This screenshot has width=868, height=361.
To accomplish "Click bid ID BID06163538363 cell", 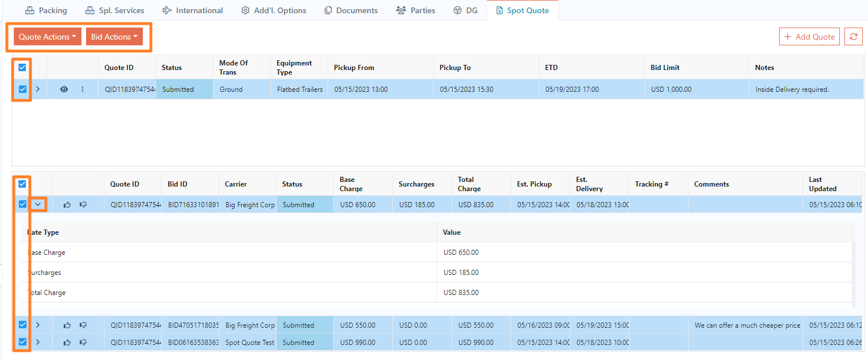I will 190,343.
